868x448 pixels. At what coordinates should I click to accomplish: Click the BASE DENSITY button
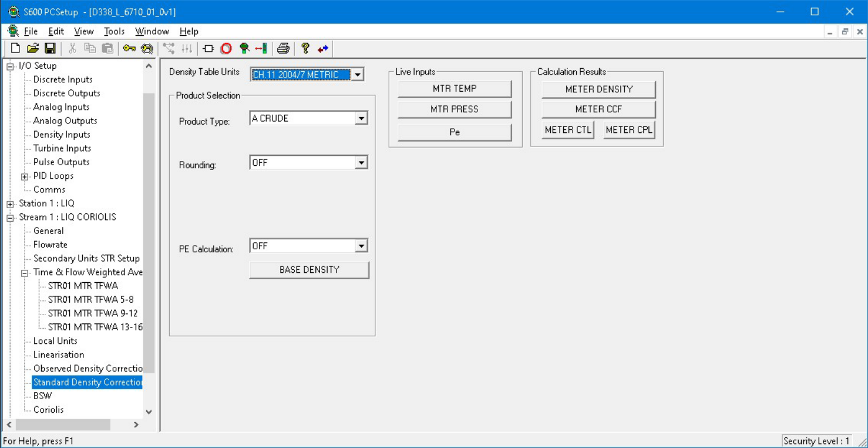(309, 270)
